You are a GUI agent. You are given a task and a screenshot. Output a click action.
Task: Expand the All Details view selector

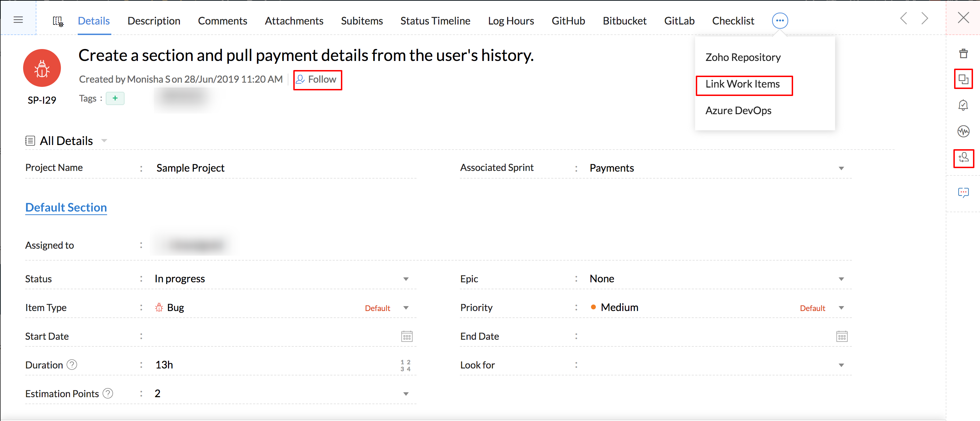coord(104,141)
